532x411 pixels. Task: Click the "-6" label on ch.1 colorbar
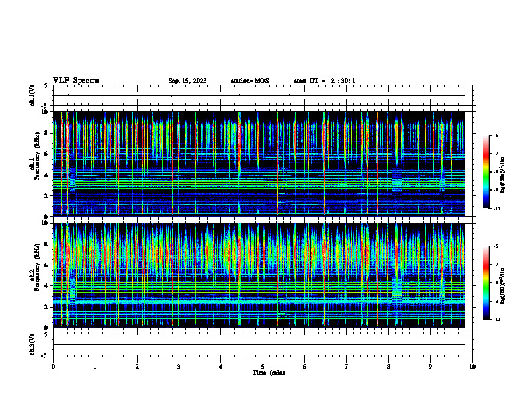tap(496, 136)
